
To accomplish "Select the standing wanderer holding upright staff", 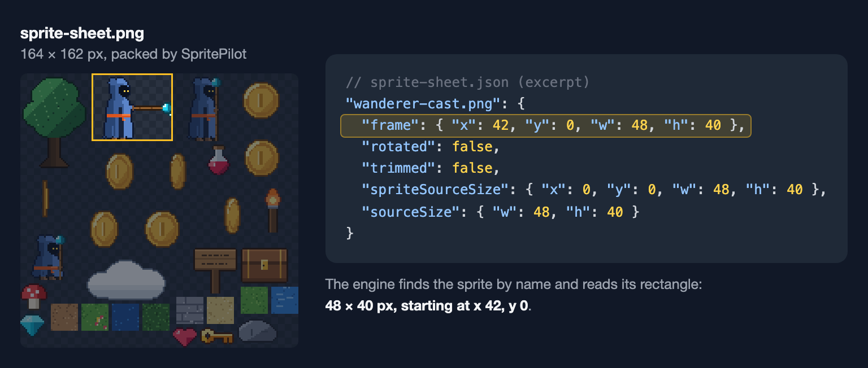I will [206, 108].
